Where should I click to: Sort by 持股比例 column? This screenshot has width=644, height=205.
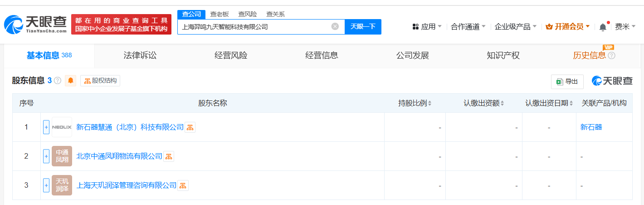pos(415,103)
